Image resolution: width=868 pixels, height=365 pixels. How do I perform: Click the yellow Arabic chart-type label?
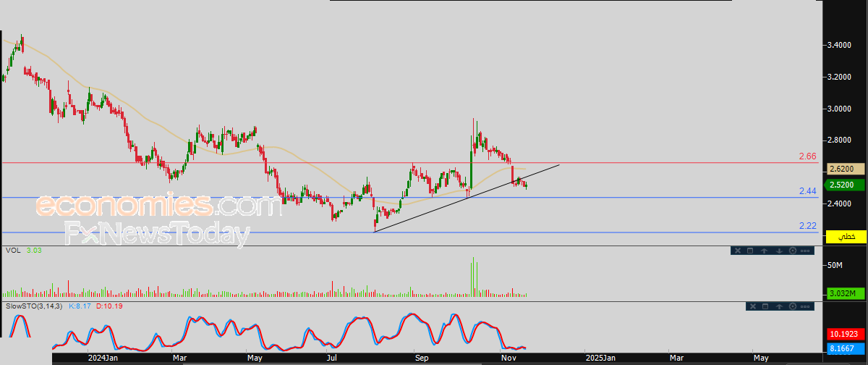point(846,237)
